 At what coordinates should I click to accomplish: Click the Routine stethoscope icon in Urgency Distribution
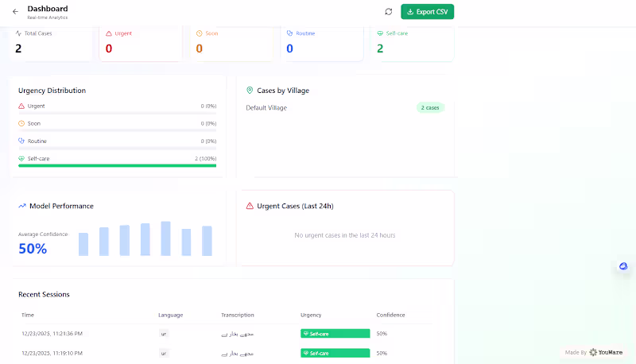point(21,141)
